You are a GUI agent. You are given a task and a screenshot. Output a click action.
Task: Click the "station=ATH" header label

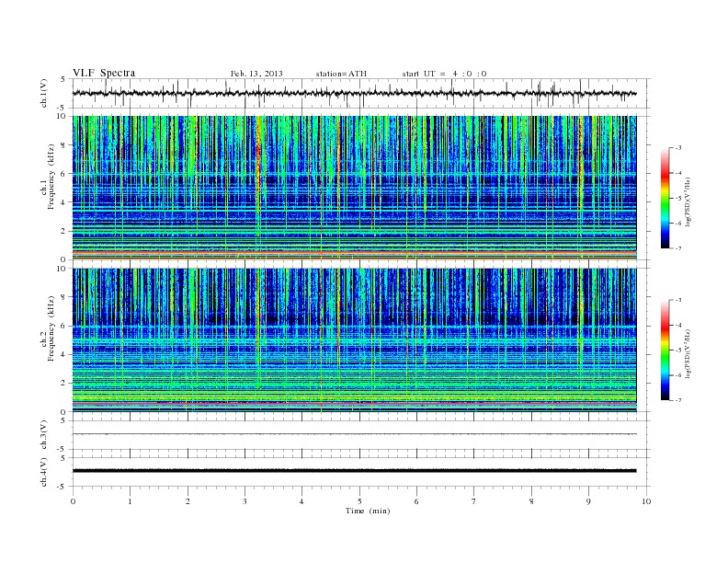pos(341,74)
